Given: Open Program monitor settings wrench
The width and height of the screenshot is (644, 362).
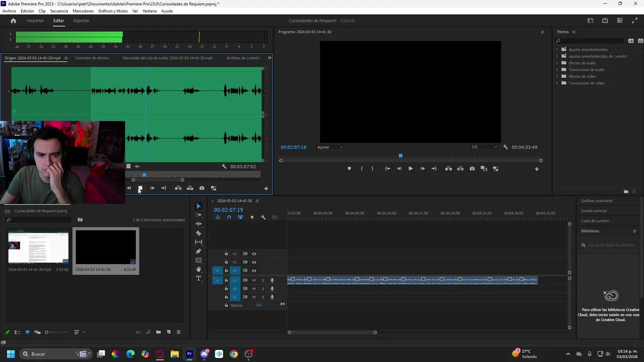Looking at the screenshot, I should click(x=505, y=147).
